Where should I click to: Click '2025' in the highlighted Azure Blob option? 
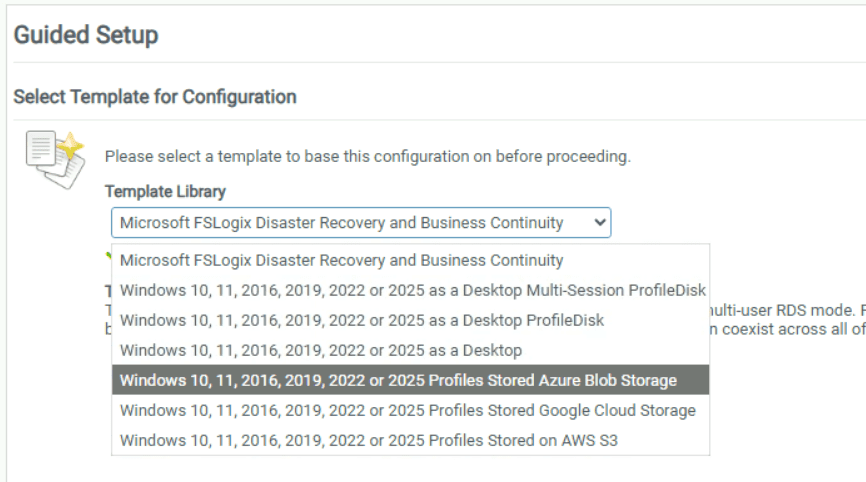(x=405, y=380)
